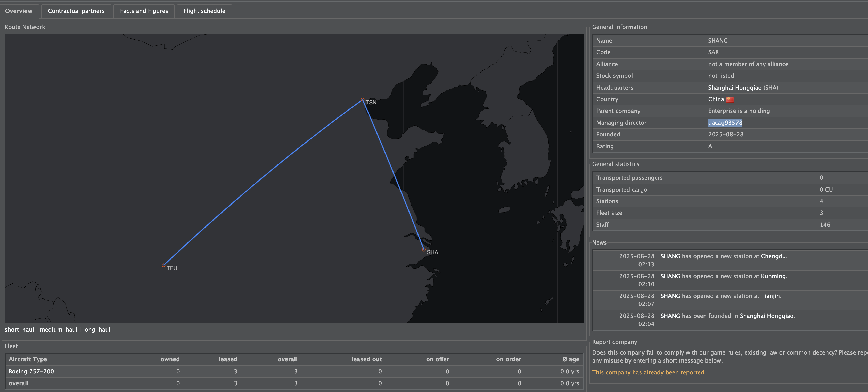Image resolution: width=868 pixels, height=392 pixels.
Task: Click Boeing 757-200 in Fleet table
Action: [x=31, y=371]
